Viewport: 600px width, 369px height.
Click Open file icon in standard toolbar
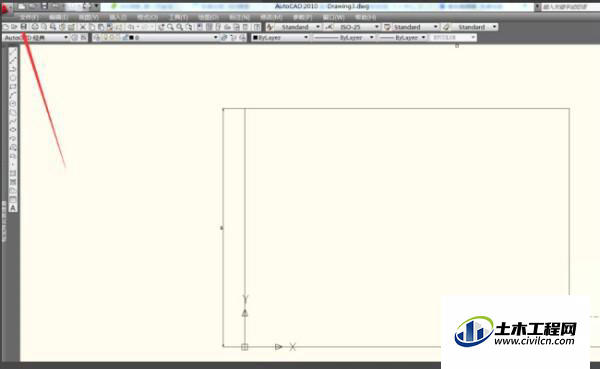pos(15,27)
